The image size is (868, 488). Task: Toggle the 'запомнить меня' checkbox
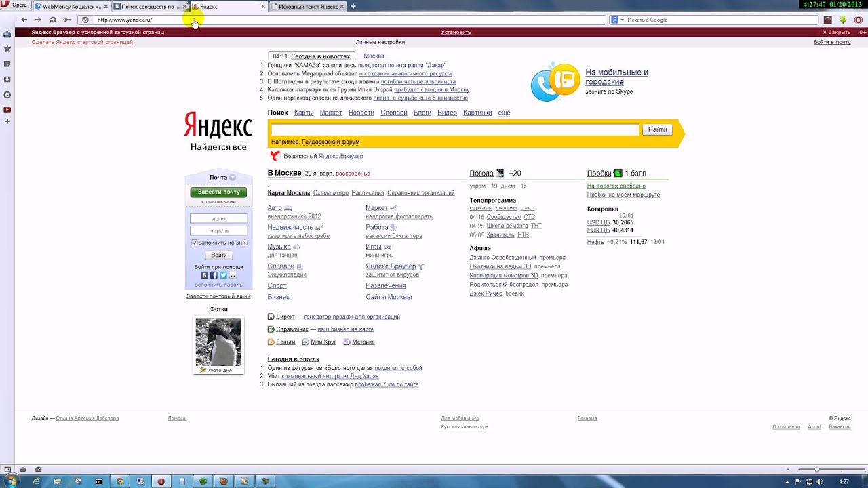(195, 243)
